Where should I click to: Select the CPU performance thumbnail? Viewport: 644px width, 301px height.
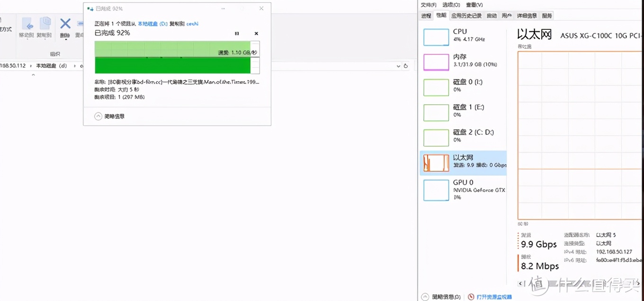(436, 37)
